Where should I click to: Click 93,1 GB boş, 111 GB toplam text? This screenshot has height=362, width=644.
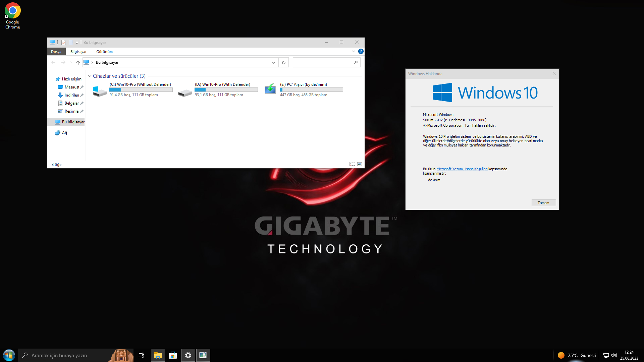click(219, 95)
